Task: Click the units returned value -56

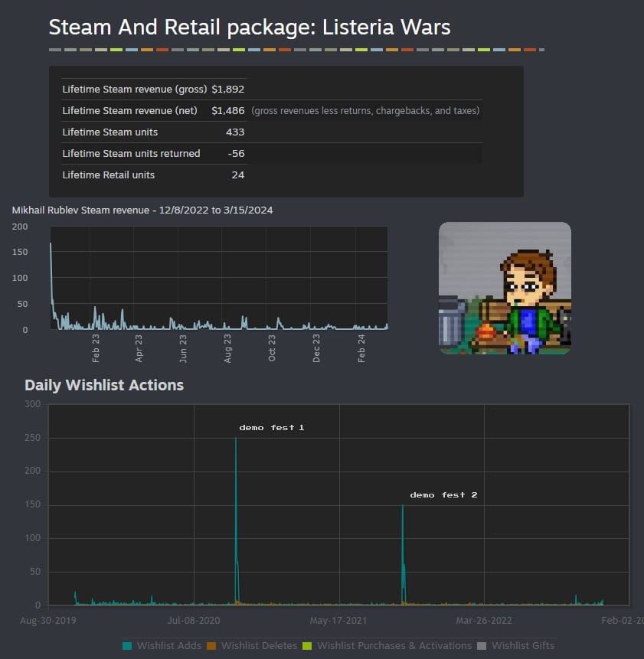Action: (x=236, y=153)
